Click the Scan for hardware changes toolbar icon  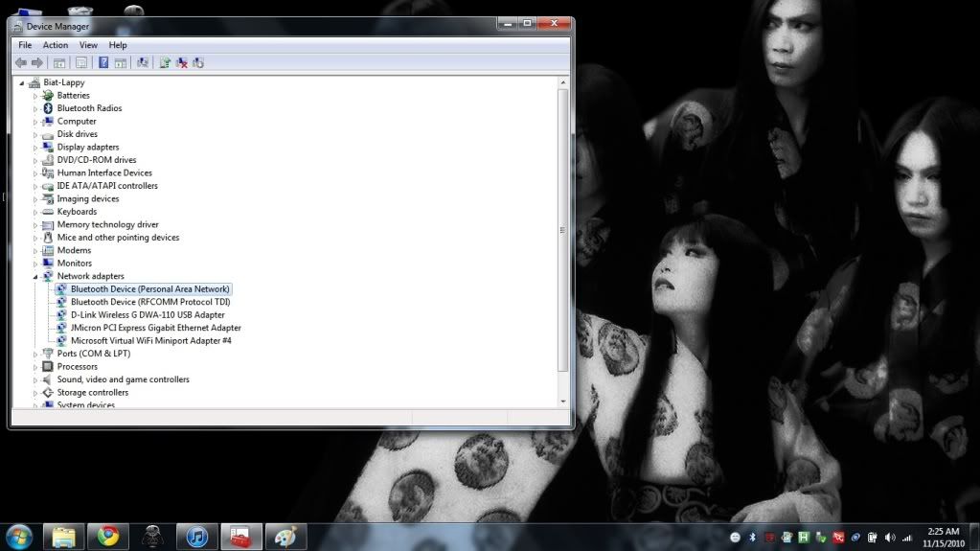click(x=143, y=63)
